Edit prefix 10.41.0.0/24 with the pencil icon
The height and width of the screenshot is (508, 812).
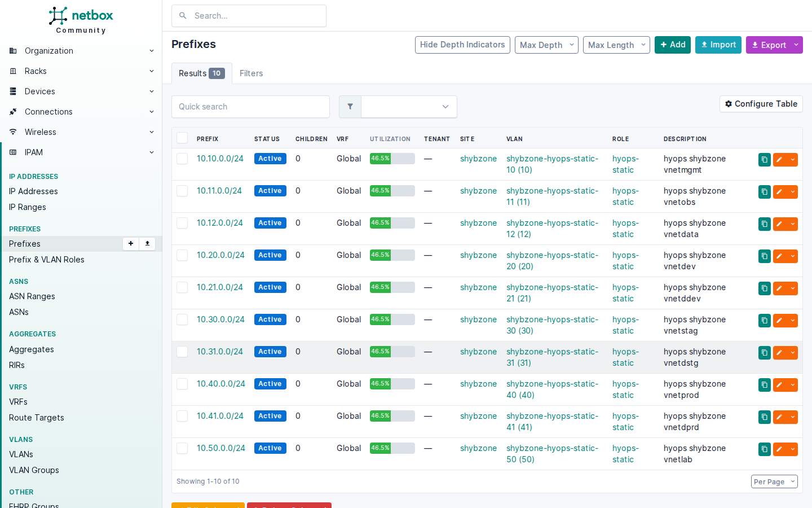tap(779, 417)
